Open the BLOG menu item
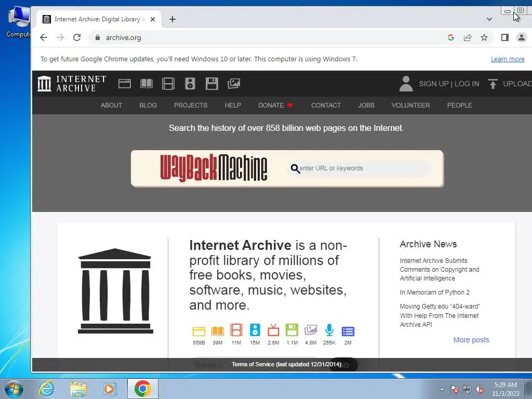The height and width of the screenshot is (399, 532). tap(148, 105)
